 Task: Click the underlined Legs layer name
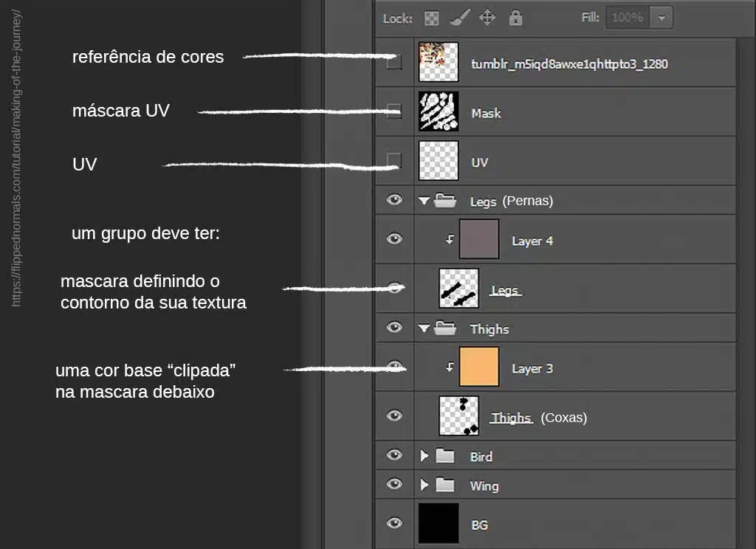coord(505,290)
